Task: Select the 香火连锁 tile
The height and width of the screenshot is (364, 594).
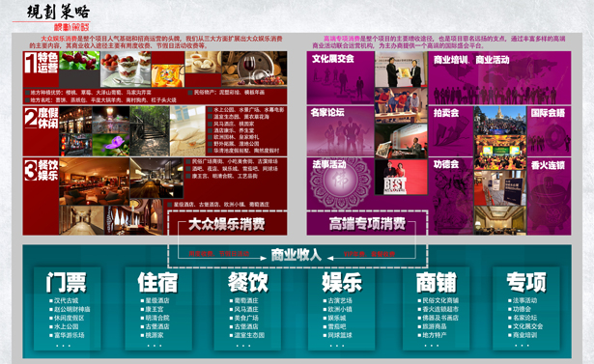Action: (x=549, y=196)
